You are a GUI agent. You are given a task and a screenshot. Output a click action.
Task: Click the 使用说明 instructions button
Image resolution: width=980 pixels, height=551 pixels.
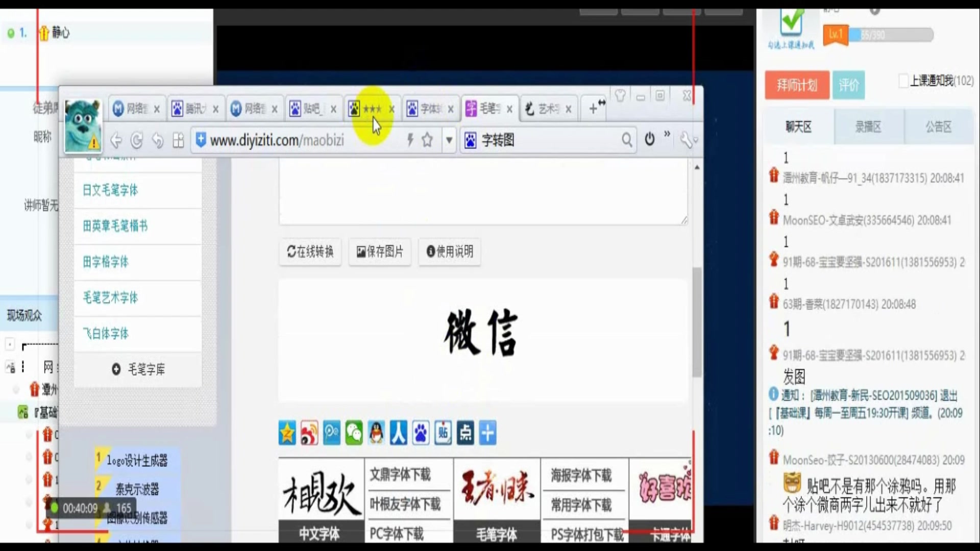coord(450,252)
